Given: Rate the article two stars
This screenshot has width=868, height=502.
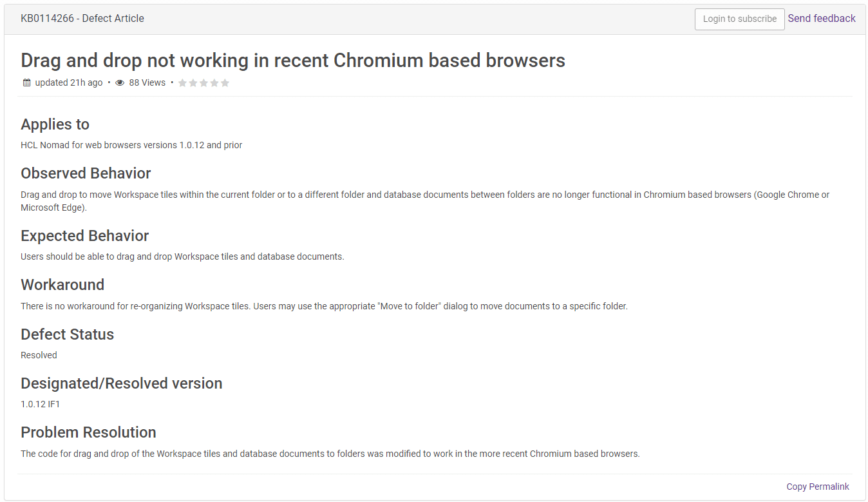Looking at the screenshot, I should [193, 82].
